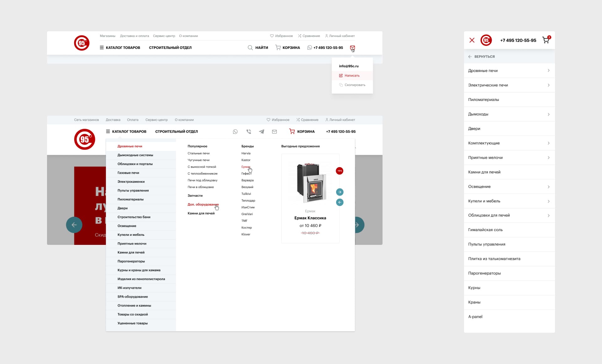Viewport: 602px width, 364px height.
Task: Open the Ермак Классика stove thumbnail
Action: (x=310, y=182)
